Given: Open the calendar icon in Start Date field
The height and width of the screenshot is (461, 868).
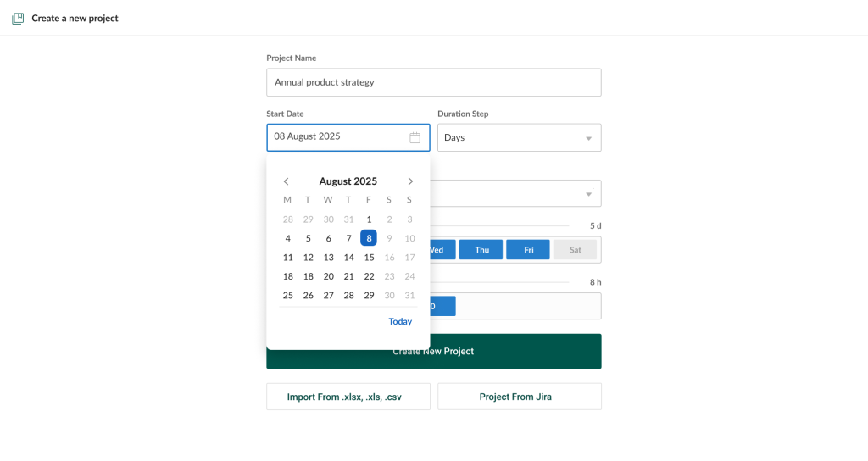Looking at the screenshot, I should click(415, 137).
